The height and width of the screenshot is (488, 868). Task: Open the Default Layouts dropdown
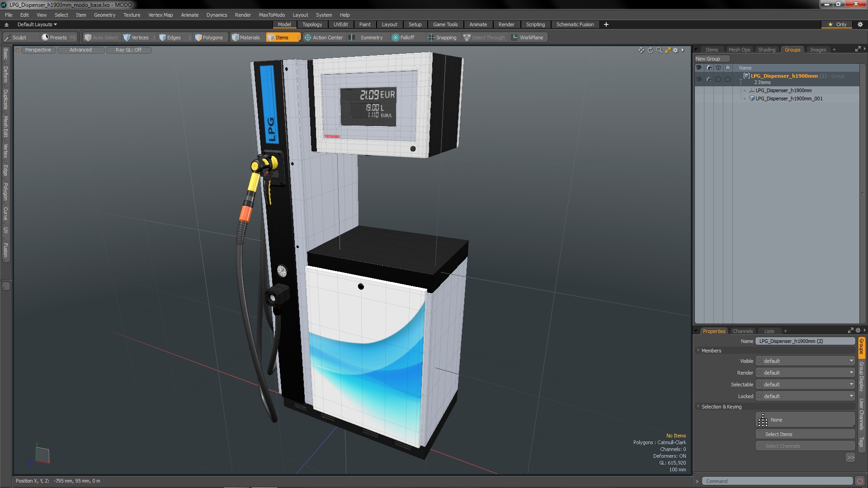coord(37,24)
